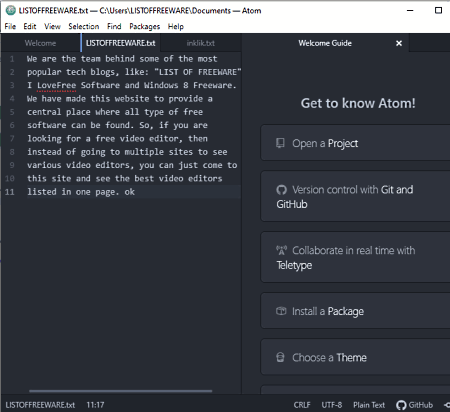Click the word "FREEWARE" on line 2
This screenshot has width=450, height=412.
[x=217, y=72]
